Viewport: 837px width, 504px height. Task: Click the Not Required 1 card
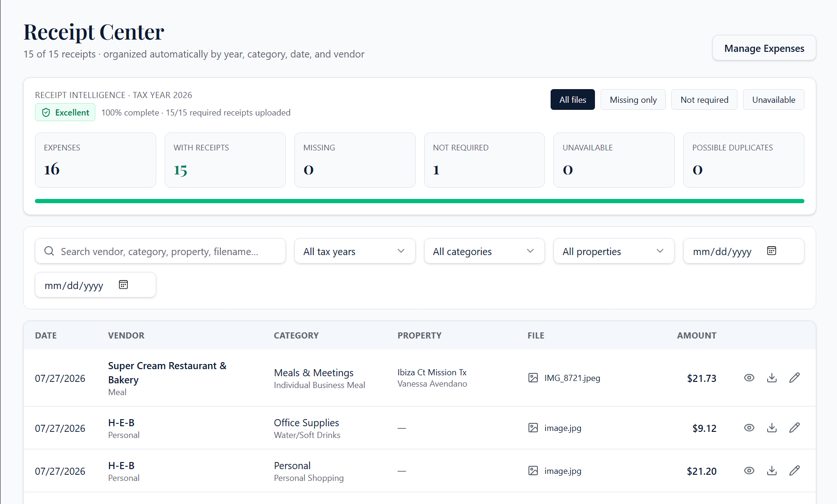[x=484, y=160]
